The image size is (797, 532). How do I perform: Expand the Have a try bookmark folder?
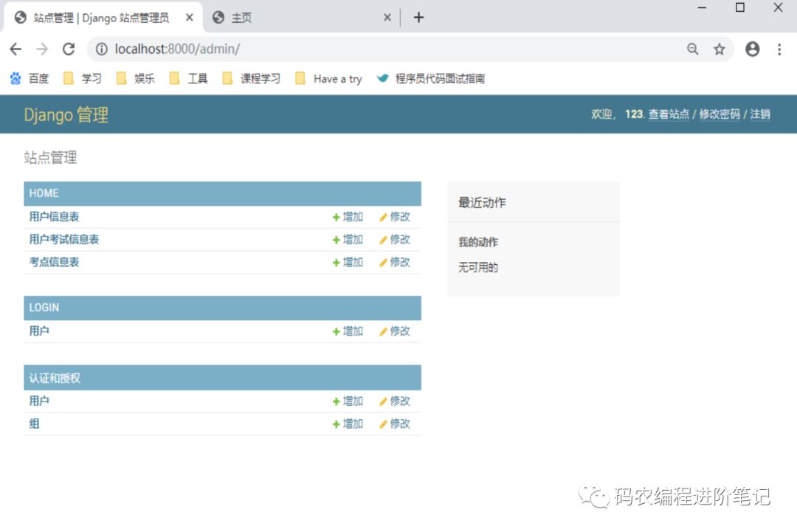(x=328, y=78)
